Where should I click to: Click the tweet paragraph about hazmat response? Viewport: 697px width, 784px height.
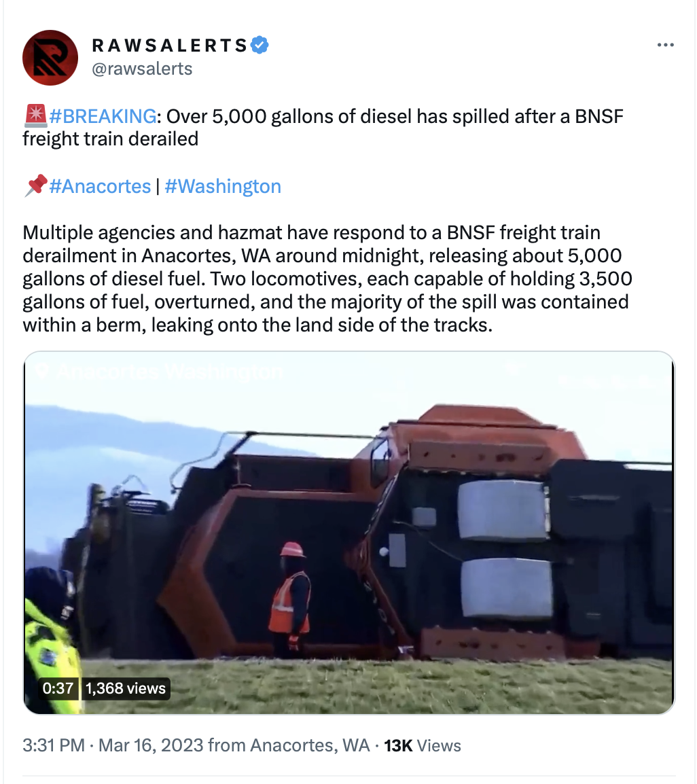coord(327,279)
